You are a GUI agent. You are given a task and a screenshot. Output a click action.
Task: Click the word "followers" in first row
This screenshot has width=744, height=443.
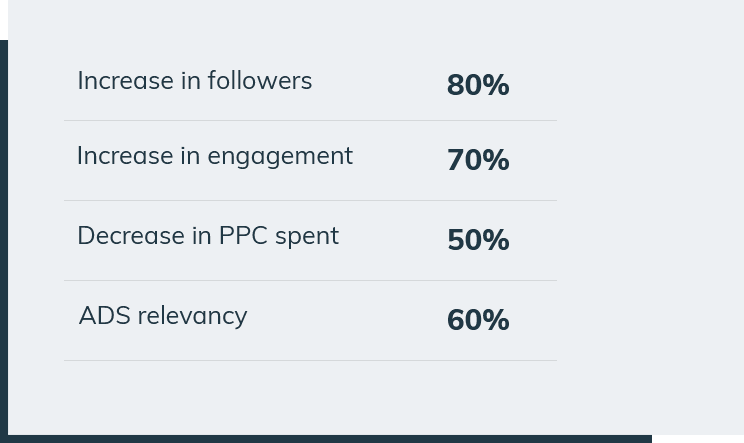[260, 81]
